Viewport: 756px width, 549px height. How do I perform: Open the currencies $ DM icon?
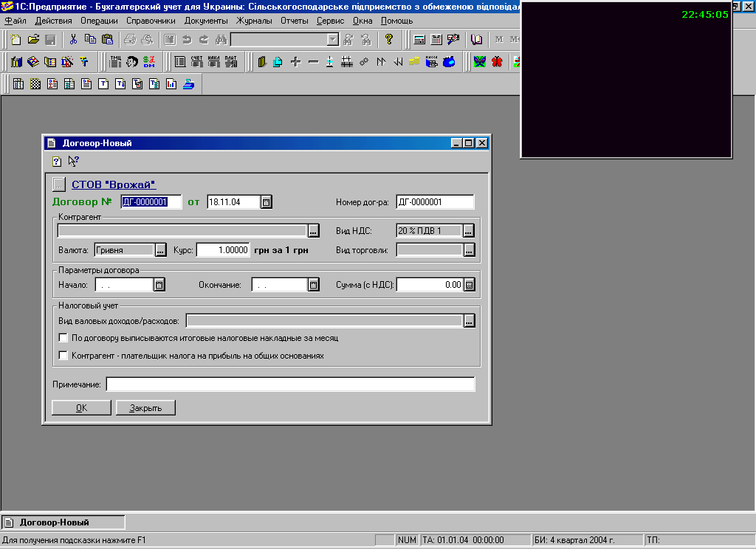tap(149, 62)
